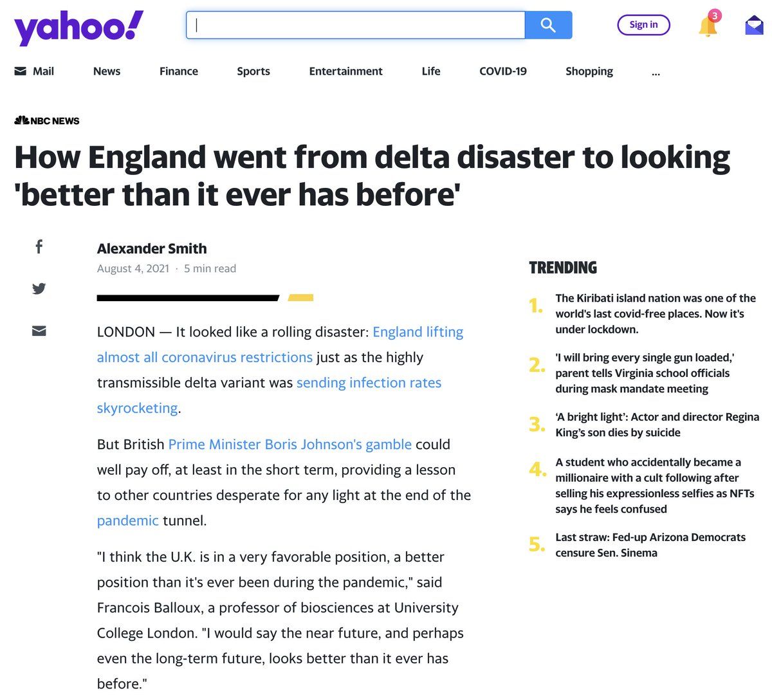Open the Prime Minister Boris Johnson's gamble link
This screenshot has width=772, height=700.
289,445
